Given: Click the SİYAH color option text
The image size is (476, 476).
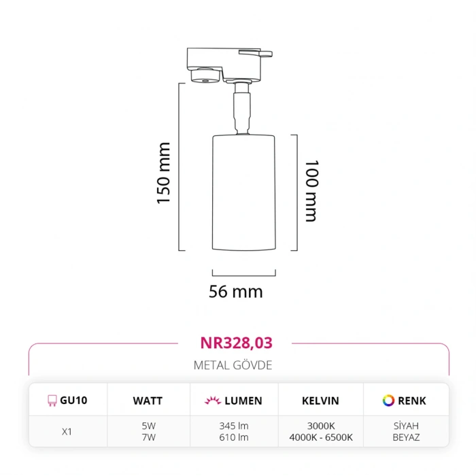Looking at the screenshot, I should pyautogui.click(x=406, y=426).
